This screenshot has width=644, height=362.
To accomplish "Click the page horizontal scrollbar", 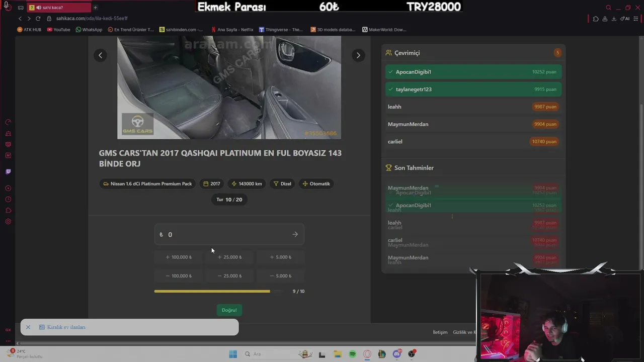I will click(247, 343).
